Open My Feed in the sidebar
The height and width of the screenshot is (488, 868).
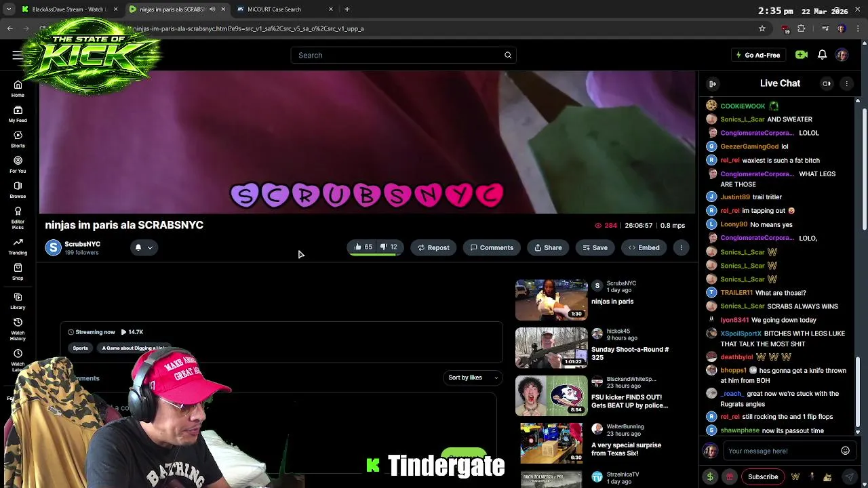tap(18, 113)
